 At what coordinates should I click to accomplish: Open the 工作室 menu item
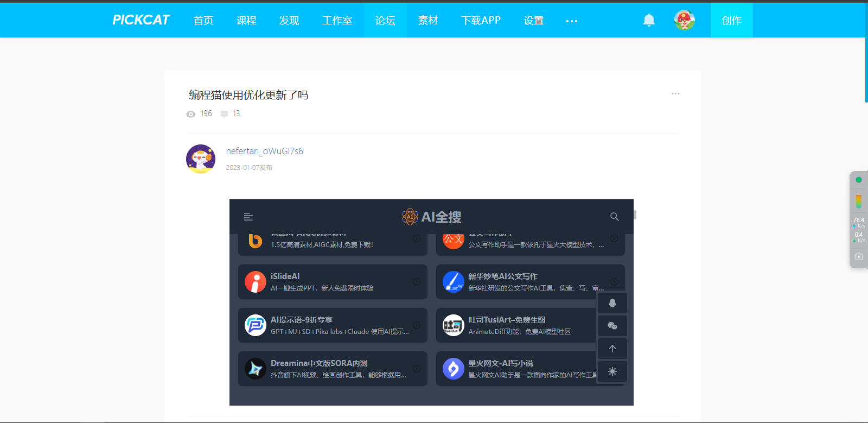pyautogui.click(x=337, y=20)
